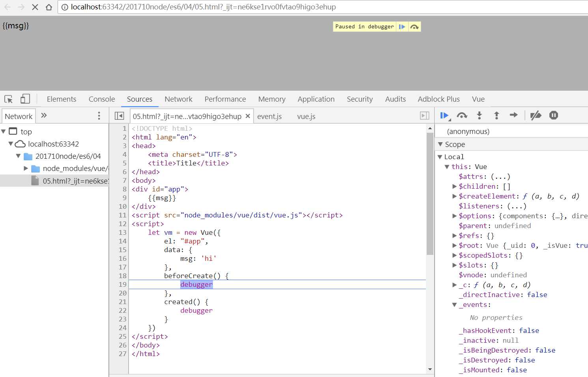Expand the $refs property
The height and width of the screenshot is (377, 588).
454,236
